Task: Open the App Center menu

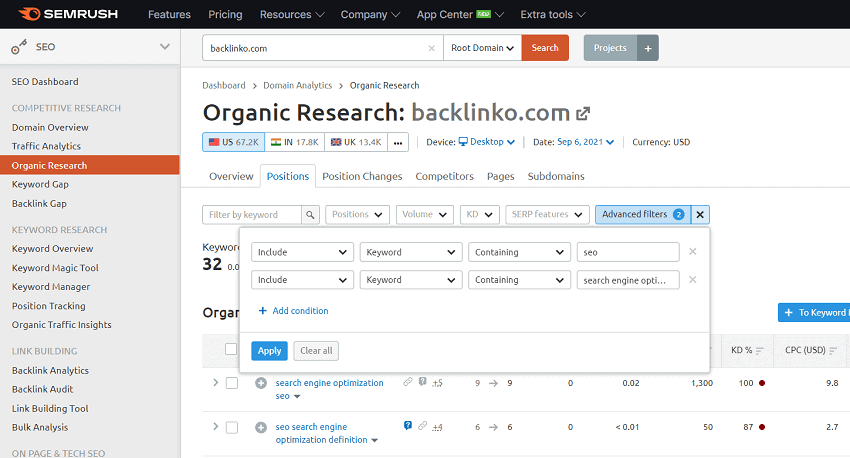Action: 460,15
